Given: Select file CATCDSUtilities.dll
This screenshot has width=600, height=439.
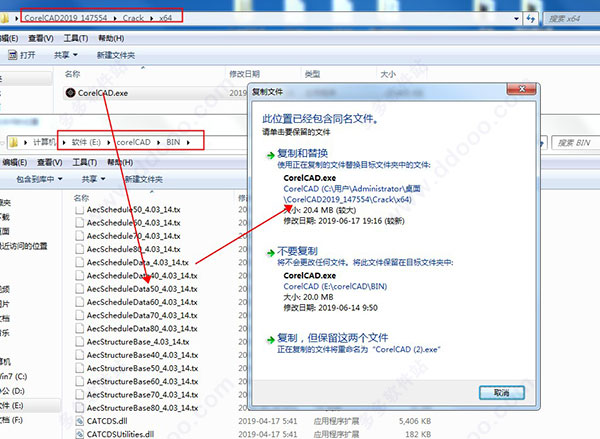Looking at the screenshot, I should (120, 434).
